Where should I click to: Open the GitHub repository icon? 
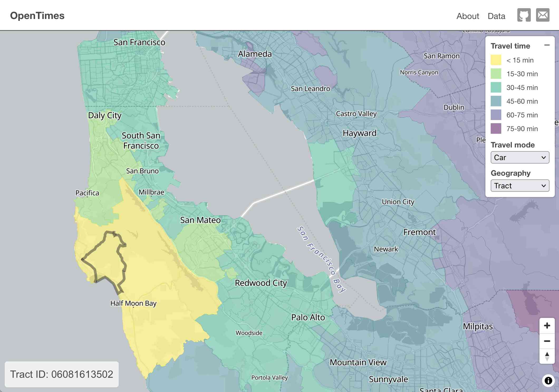tap(524, 15)
